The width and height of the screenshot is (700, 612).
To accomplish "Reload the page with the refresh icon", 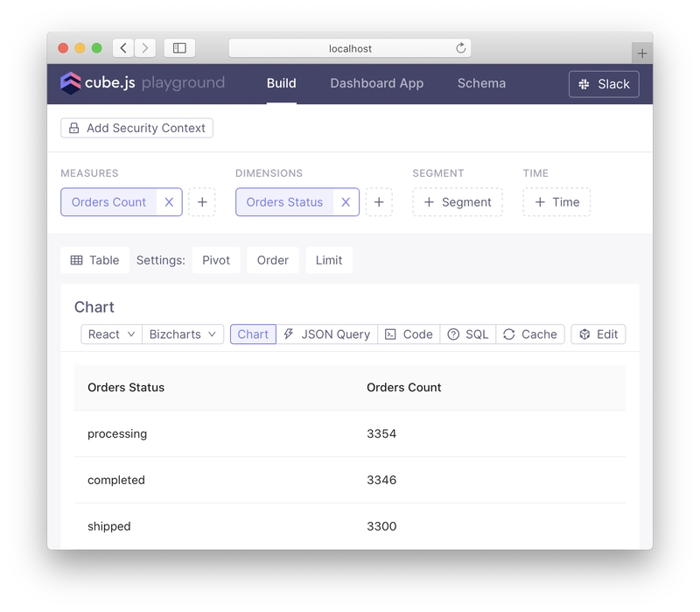I will (x=461, y=48).
